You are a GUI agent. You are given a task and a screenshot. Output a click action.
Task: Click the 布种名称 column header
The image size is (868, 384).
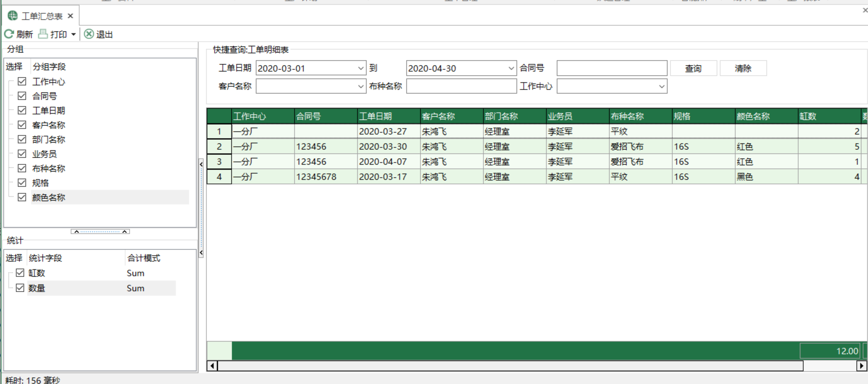[x=641, y=116]
